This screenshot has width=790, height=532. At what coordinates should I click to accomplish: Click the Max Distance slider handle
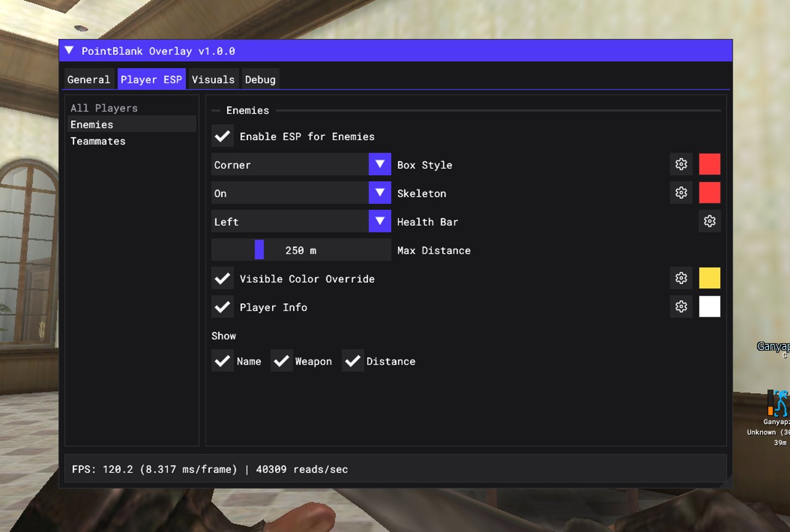point(259,249)
